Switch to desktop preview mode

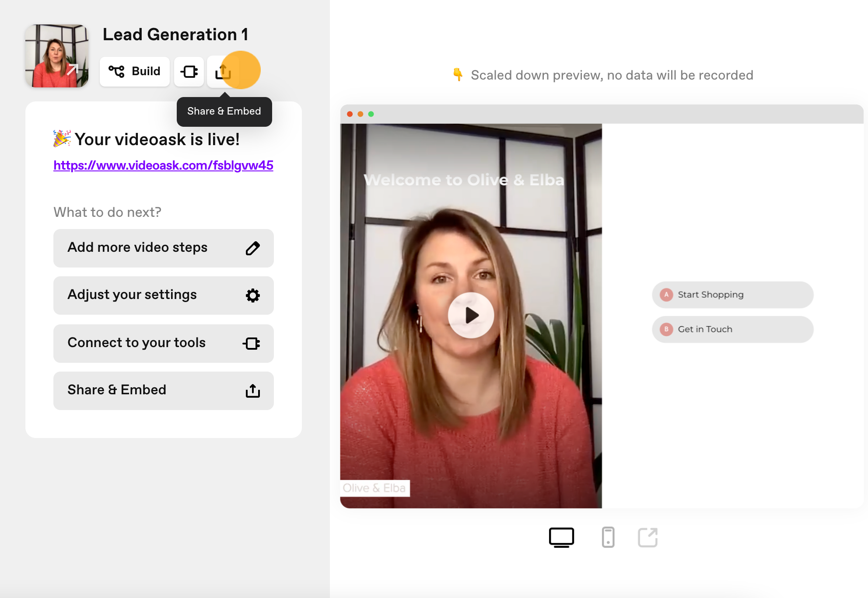[561, 537]
